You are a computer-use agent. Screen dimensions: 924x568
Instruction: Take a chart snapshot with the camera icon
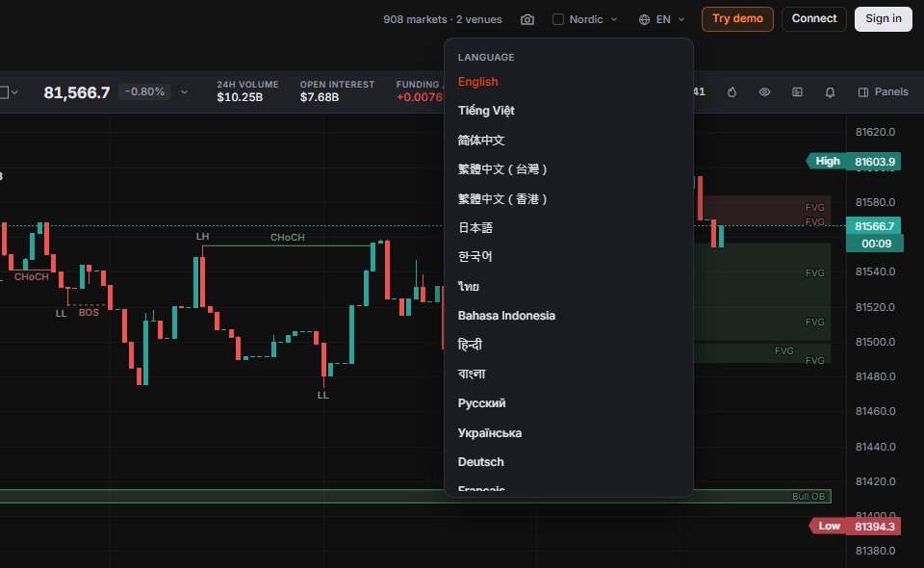pos(527,19)
